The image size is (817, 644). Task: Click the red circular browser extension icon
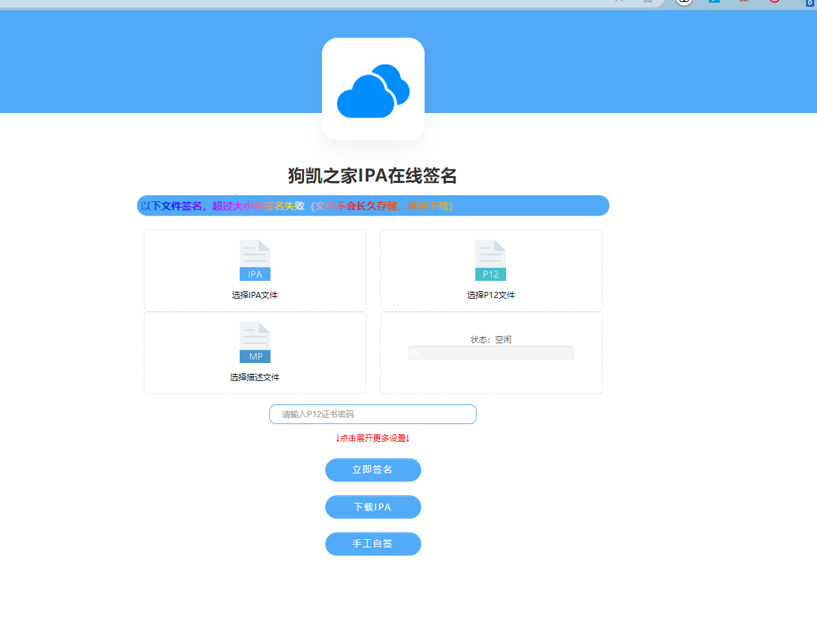775,1
